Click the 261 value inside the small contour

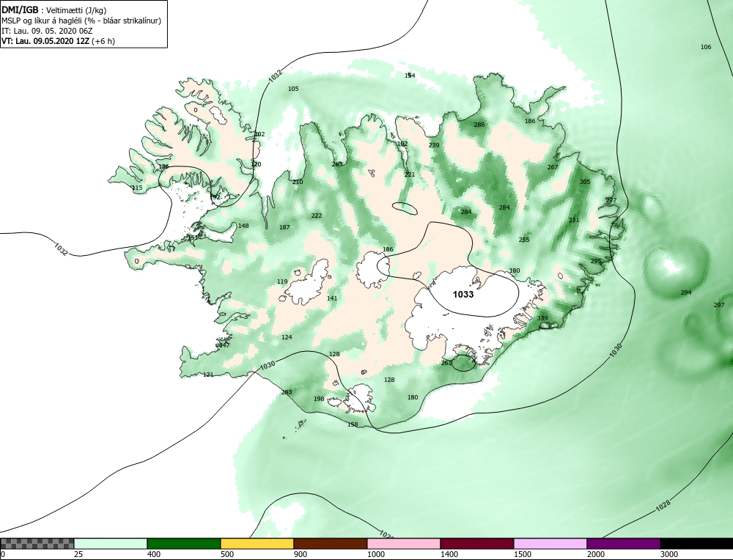tap(446, 364)
